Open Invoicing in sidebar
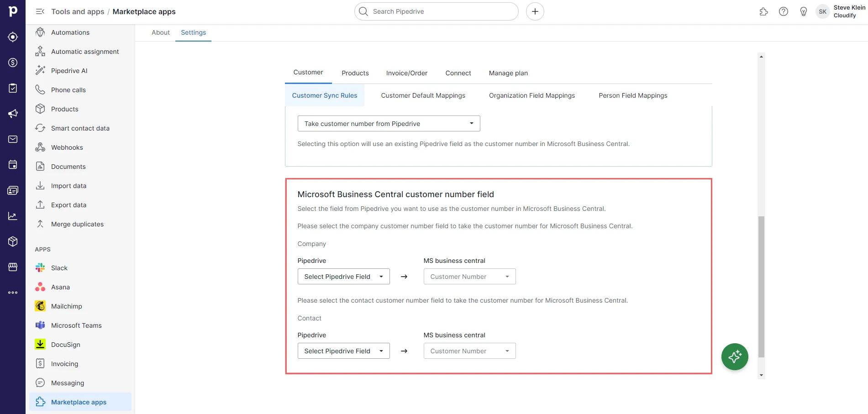Viewport: 868px width, 414px height. (x=80, y=364)
